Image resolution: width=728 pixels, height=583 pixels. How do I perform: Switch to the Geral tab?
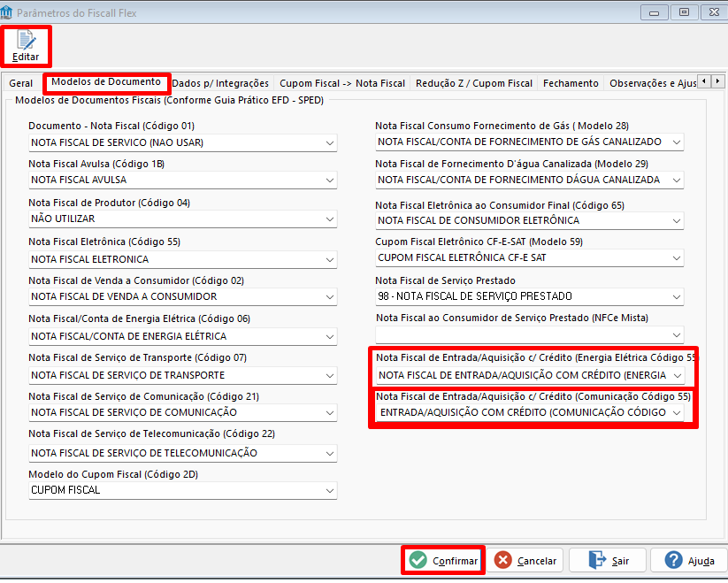[x=21, y=83]
